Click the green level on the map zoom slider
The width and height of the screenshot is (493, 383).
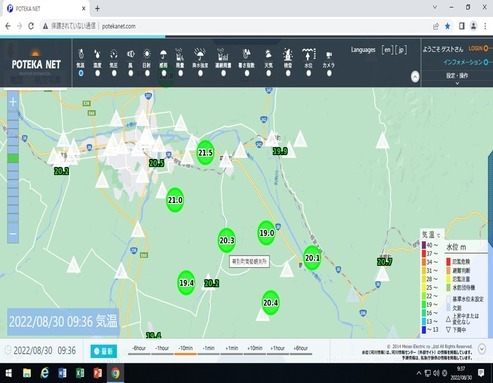click(13, 158)
